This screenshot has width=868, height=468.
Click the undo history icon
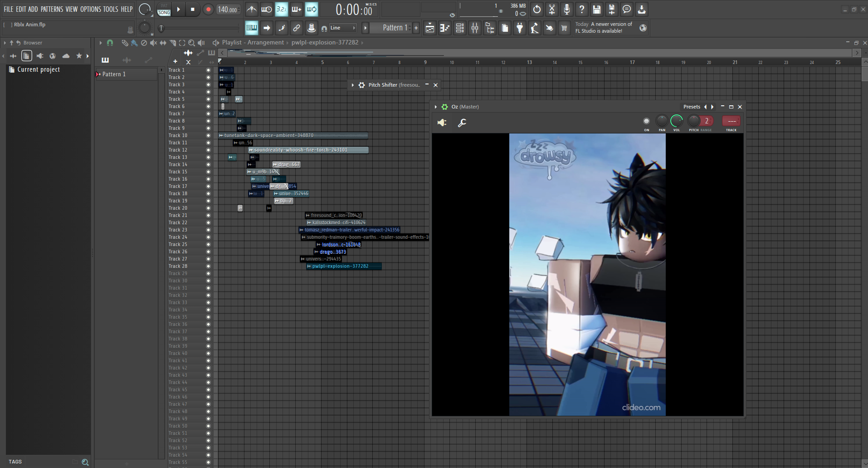(537, 9)
